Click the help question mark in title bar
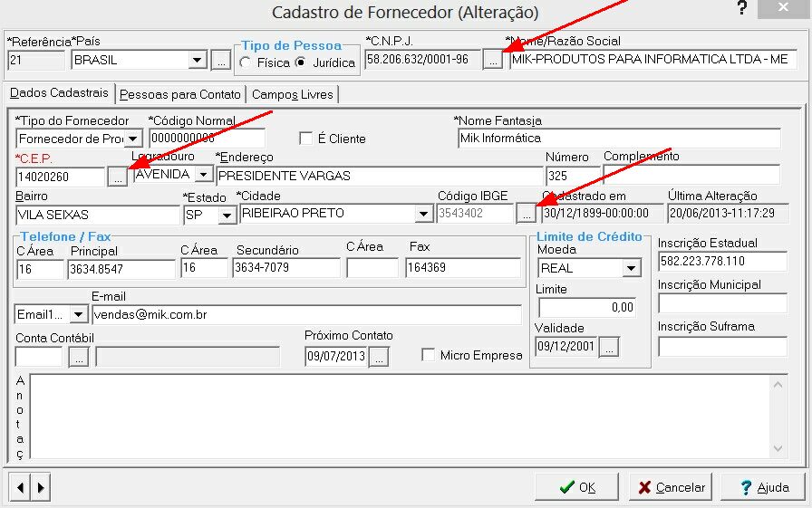This screenshot has width=812, height=508. click(742, 8)
